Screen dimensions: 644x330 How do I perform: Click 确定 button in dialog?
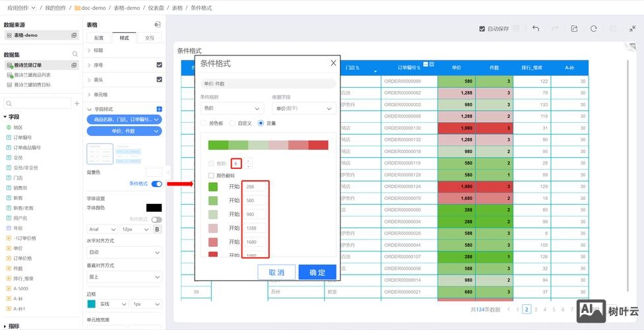tap(317, 272)
